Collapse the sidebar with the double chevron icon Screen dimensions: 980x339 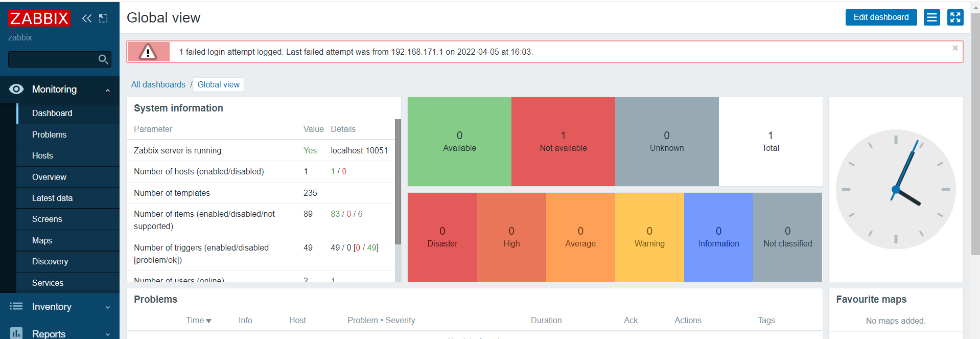[x=87, y=18]
